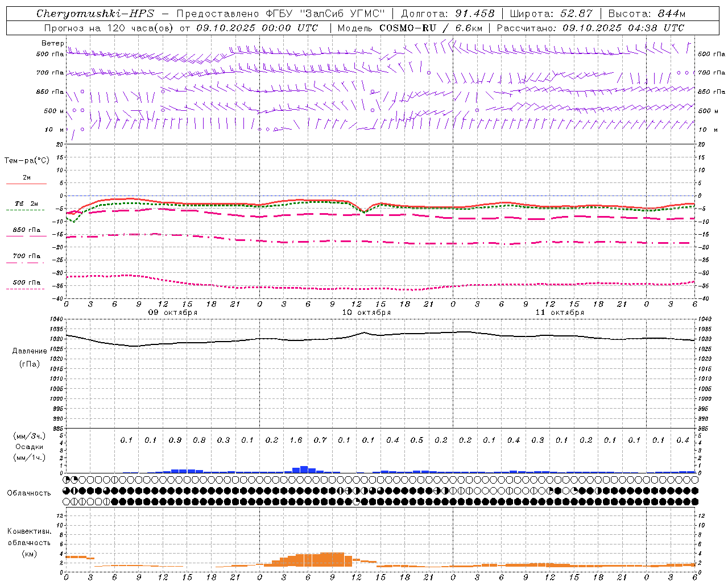Screen dimensions: 728x582
Task: Select the Модель COSMO-RU / 6.6км label
Action: click(409, 28)
